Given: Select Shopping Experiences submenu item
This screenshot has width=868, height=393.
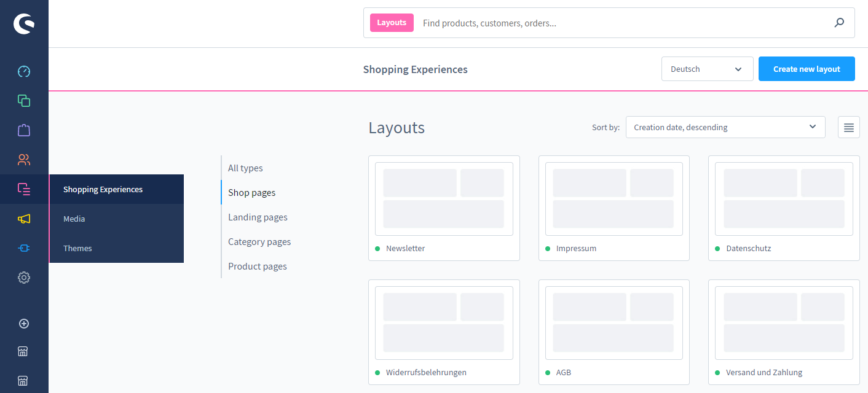Looking at the screenshot, I should pyautogui.click(x=116, y=189).
